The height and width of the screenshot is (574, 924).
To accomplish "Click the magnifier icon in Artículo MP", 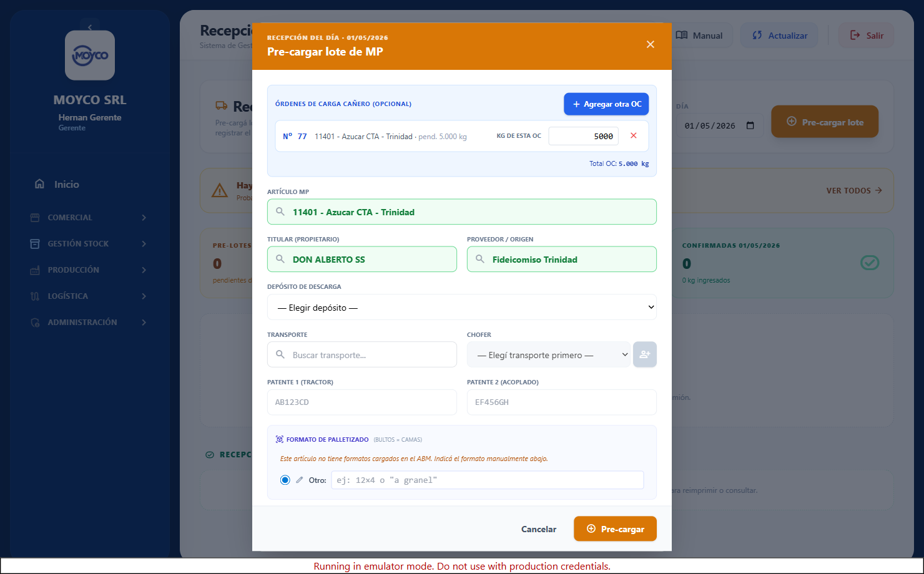I will point(280,212).
